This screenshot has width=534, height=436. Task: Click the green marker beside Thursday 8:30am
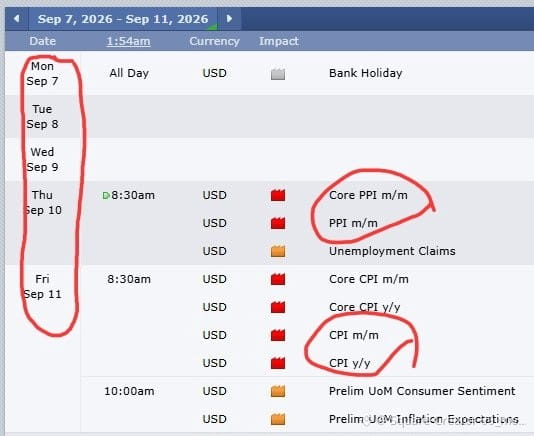tap(106, 196)
